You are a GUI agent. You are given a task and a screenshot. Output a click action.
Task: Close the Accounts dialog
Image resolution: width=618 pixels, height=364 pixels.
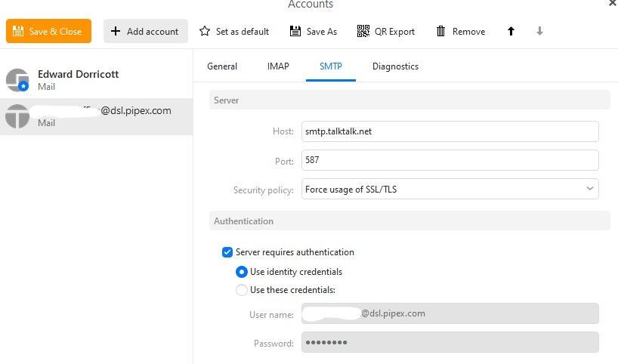click(613, 3)
